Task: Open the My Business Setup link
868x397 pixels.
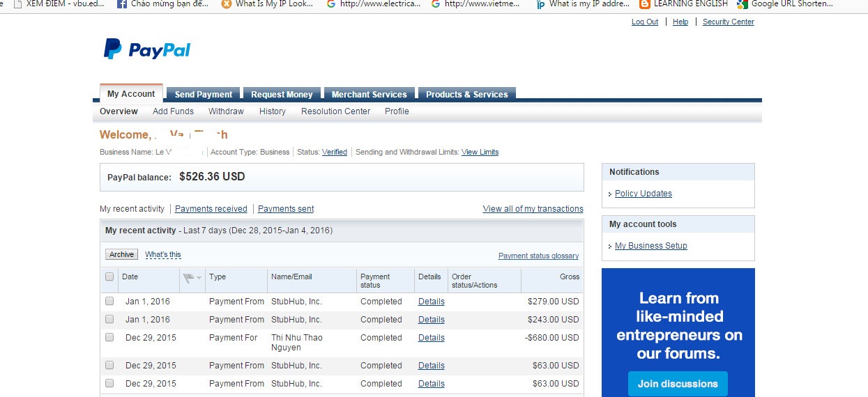Action: (x=651, y=246)
